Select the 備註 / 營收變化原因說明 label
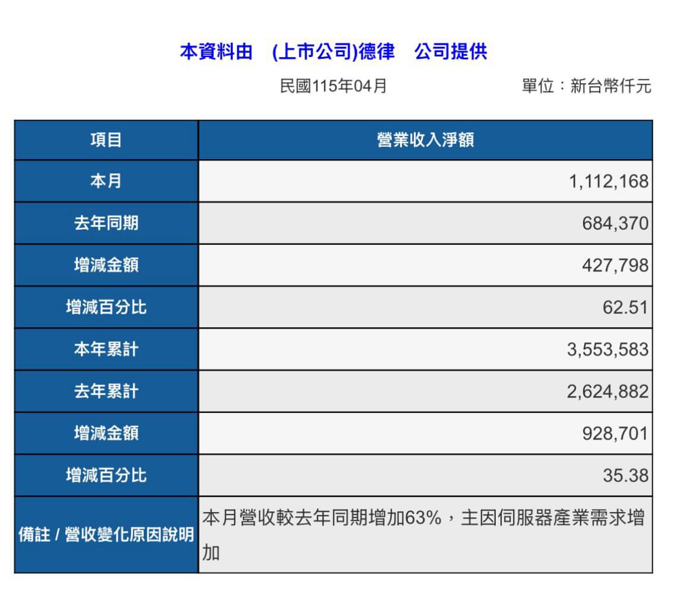The height and width of the screenshot is (594, 700). [x=106, y=535]
